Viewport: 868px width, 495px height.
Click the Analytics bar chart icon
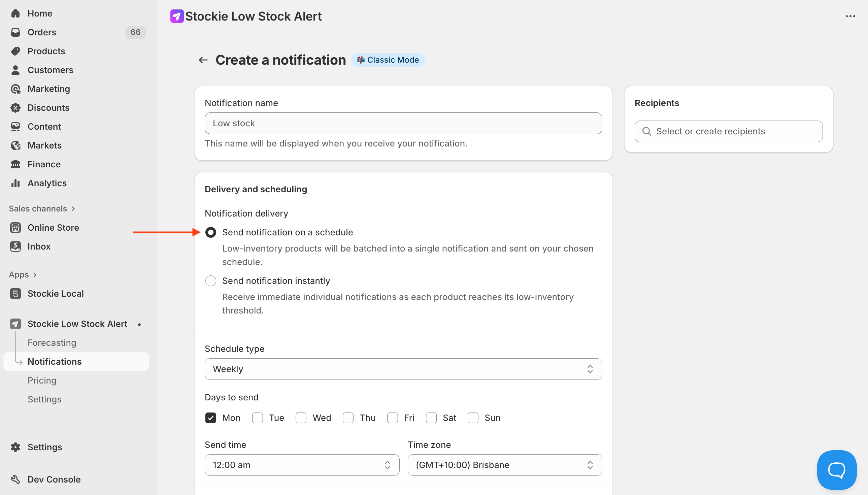(x=15, y=183)
